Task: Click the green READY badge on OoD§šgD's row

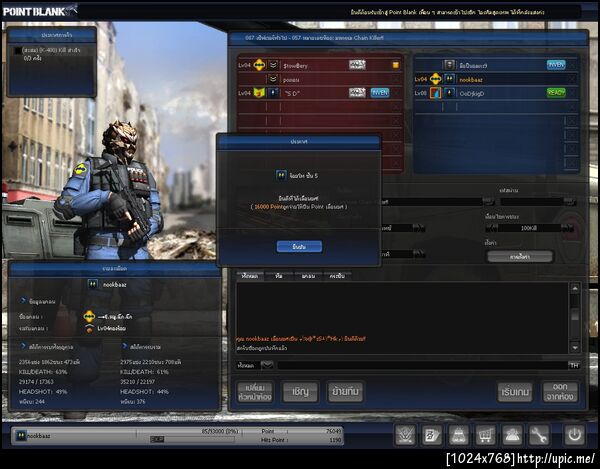Action: click(556, 93)
